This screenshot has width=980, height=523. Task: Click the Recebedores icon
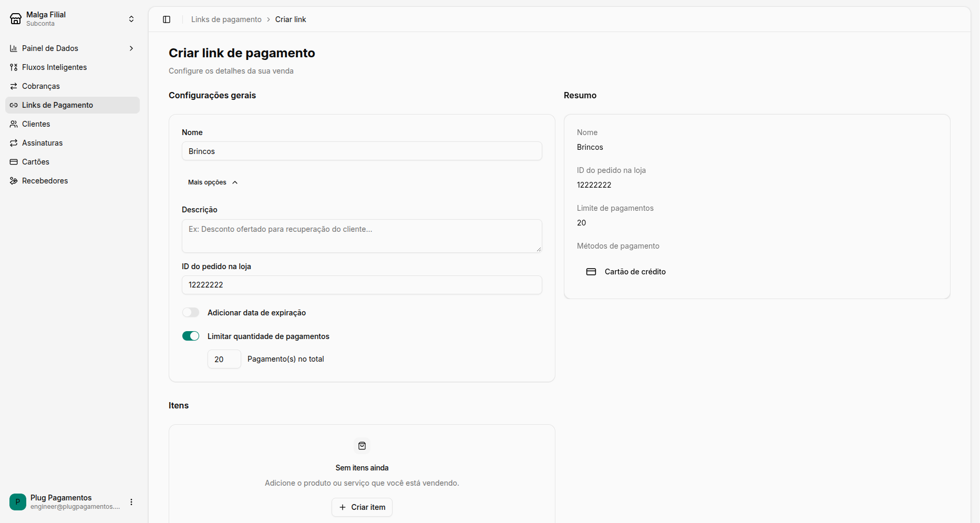click(14, 181)
